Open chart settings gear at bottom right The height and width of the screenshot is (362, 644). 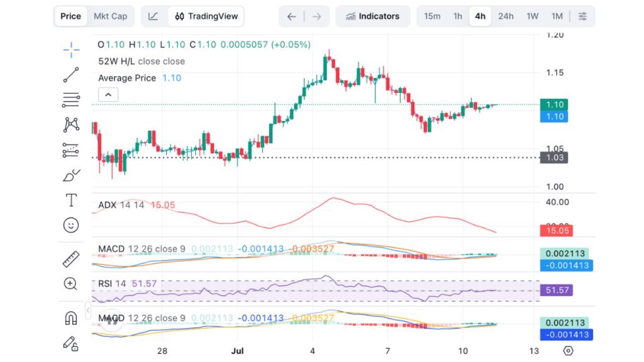(x=568, y=351)
